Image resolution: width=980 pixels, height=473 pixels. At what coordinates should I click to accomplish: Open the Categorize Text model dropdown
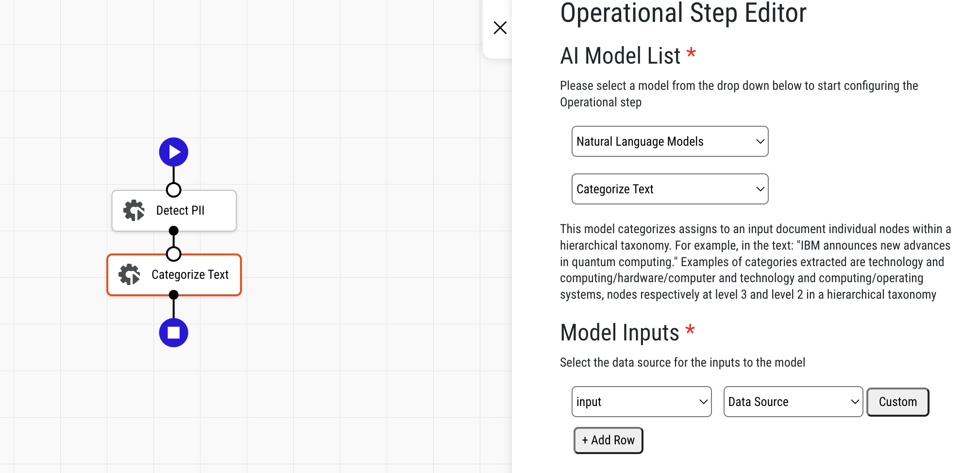(670, 189)
